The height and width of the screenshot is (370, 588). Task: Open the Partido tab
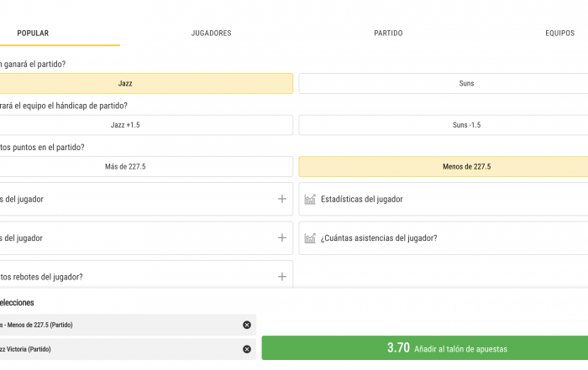pos(388,34)
